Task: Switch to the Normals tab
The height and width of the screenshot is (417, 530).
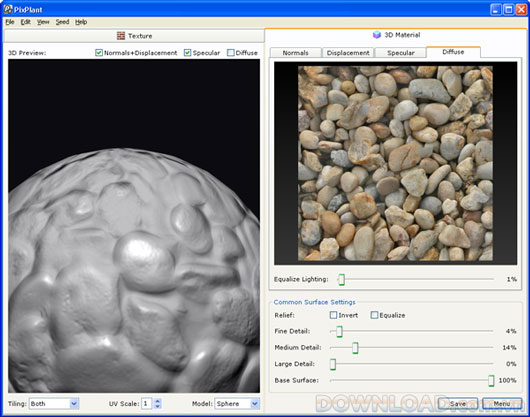Action: (296, 53)
